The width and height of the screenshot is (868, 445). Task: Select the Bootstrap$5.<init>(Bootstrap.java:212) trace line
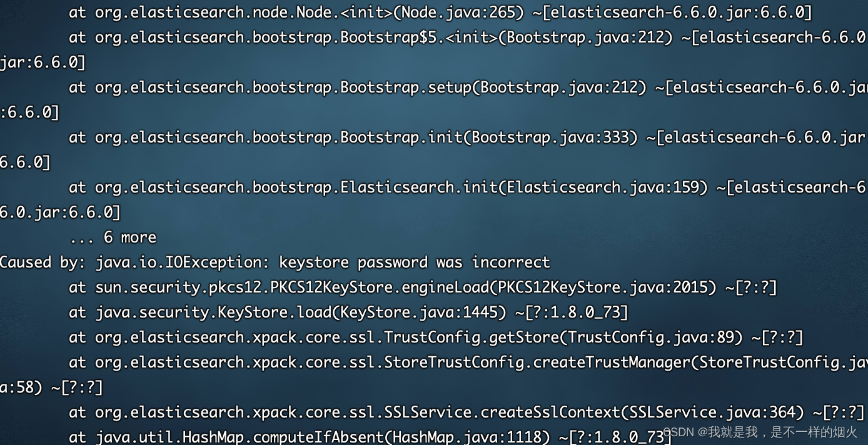pos(467,37)
